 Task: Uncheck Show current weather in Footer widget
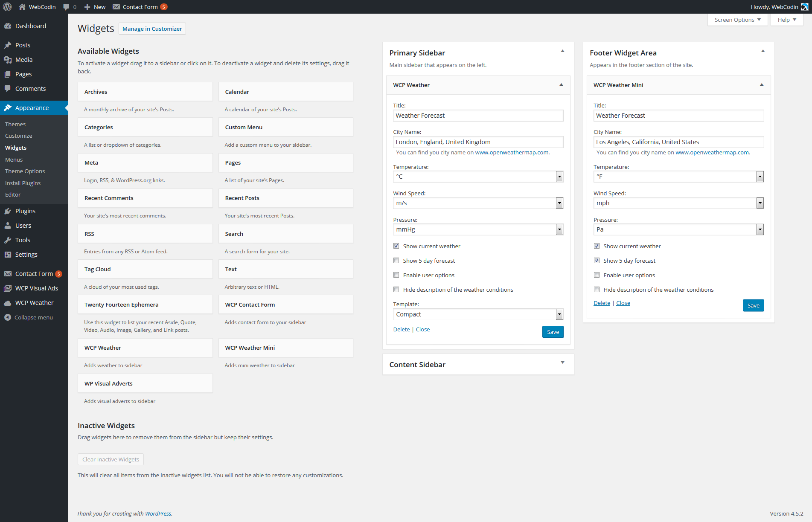pos(597,246)
